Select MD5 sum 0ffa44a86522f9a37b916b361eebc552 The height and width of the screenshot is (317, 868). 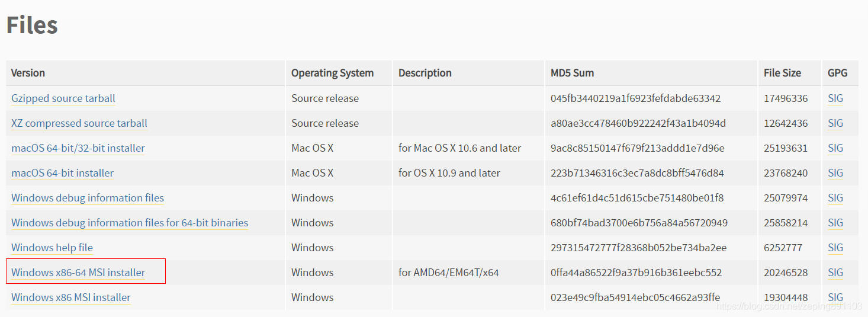636,273
